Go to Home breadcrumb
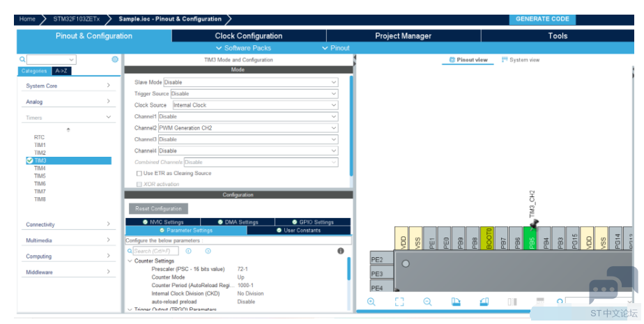644x324 pixels. click(x=27, y=19)
